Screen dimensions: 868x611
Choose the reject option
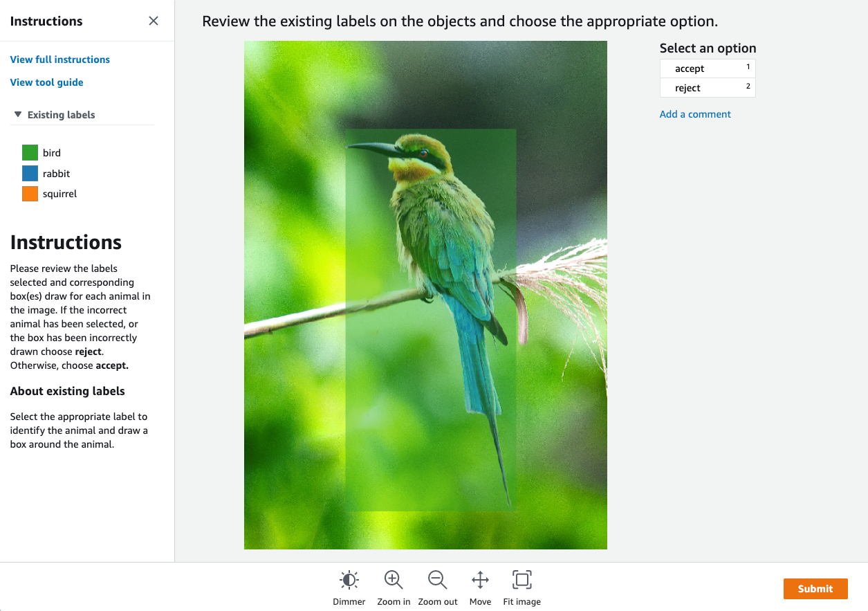tap(707, 88)
